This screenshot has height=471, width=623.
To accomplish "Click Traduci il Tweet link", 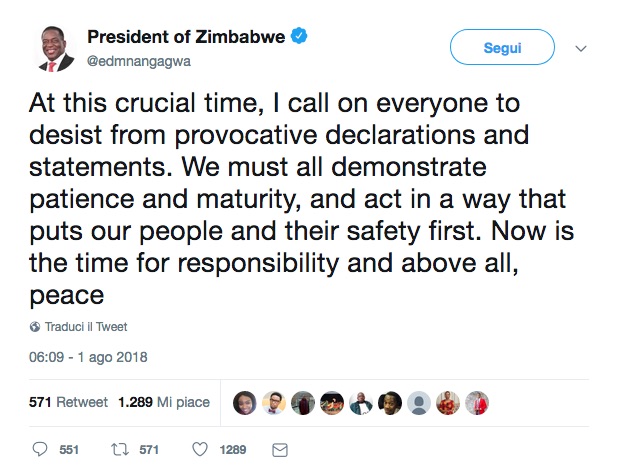I will click(85, 327).
